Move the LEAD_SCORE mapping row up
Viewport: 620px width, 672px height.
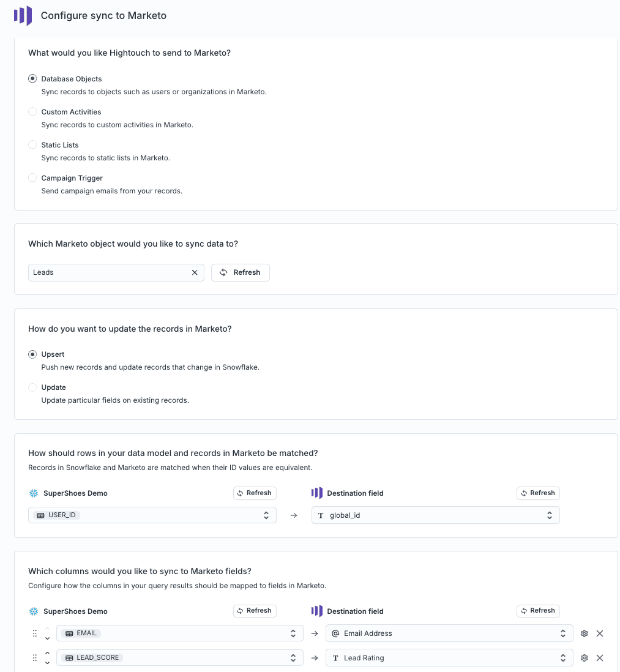[48, 653]
